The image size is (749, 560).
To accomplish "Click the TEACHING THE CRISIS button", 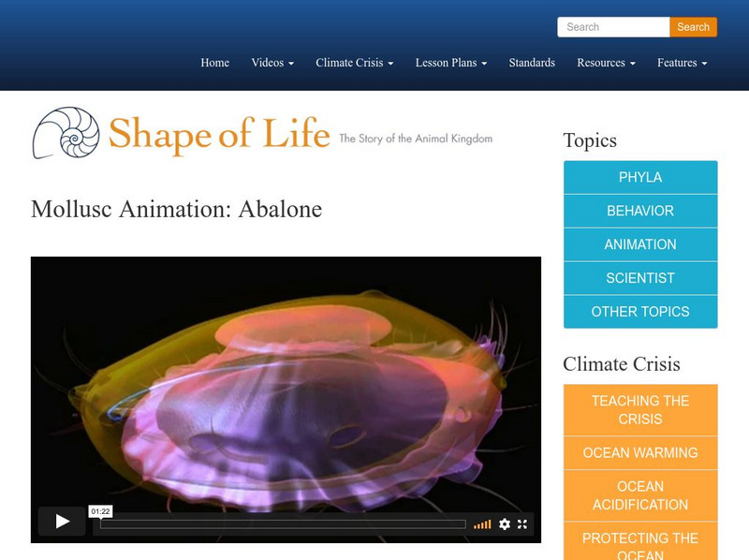I will (639, 410).
